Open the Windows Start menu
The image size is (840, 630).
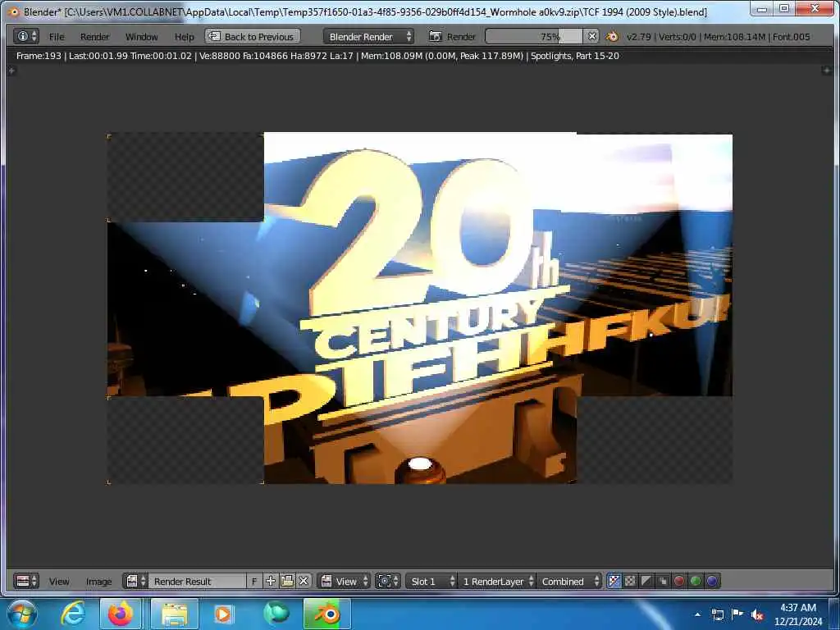21,614
